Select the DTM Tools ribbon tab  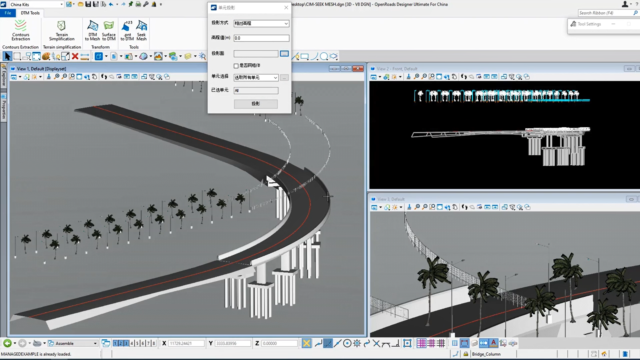[30, 13]
